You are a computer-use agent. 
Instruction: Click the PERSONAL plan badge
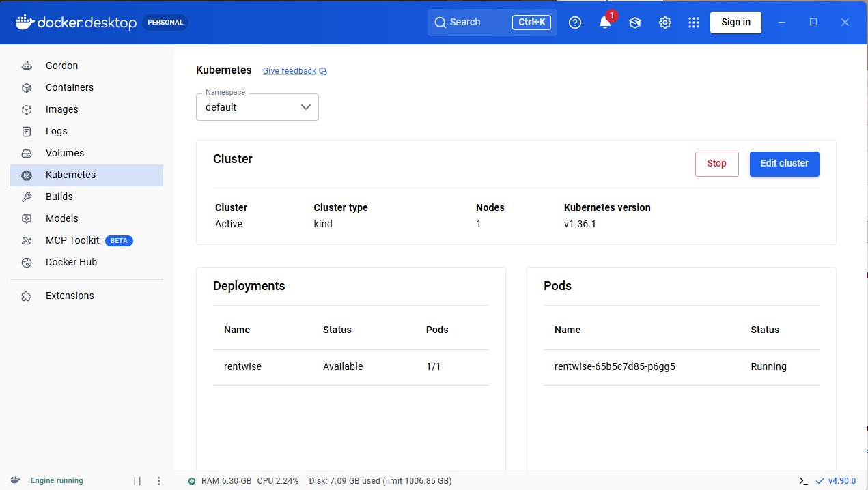click(165, 23)
